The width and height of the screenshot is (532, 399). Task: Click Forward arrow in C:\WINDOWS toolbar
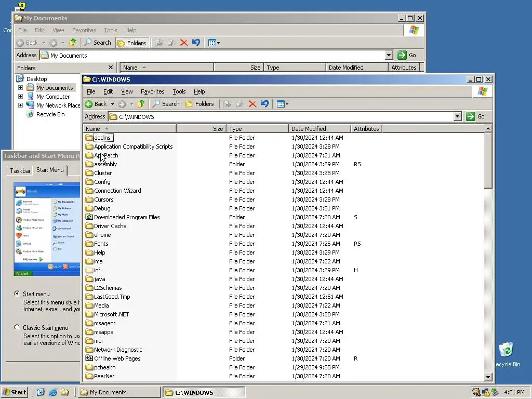pos(122,104)
